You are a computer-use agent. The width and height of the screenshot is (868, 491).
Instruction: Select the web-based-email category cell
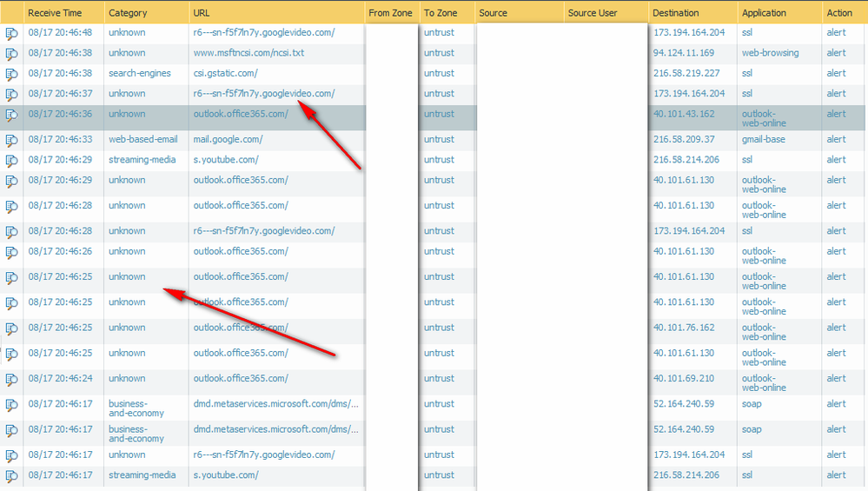(x=142, y=140)
